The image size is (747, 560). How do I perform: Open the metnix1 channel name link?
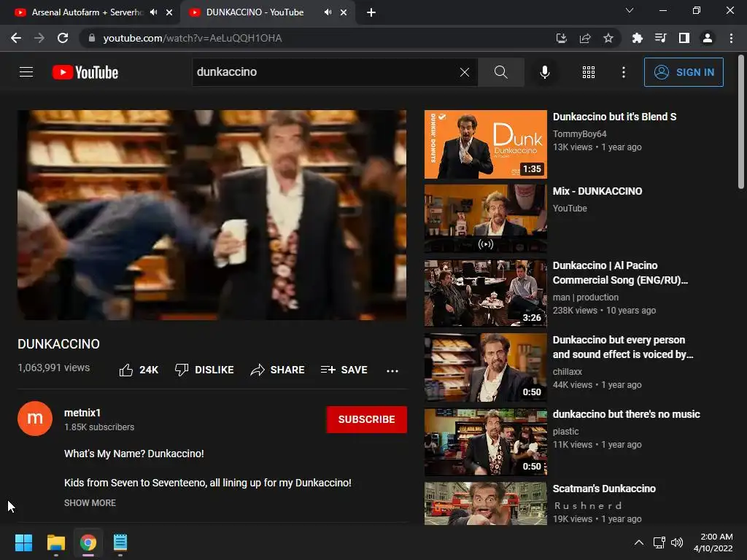point(82,413)
